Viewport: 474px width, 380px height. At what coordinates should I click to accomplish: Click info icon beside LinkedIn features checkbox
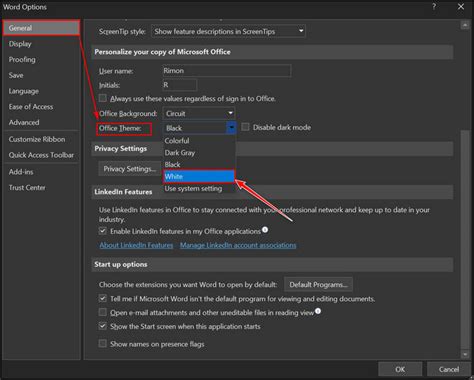point(265,230)
